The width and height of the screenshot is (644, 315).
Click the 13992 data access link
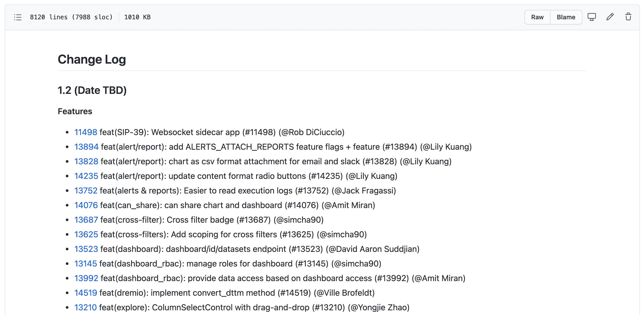click(86, 278)
